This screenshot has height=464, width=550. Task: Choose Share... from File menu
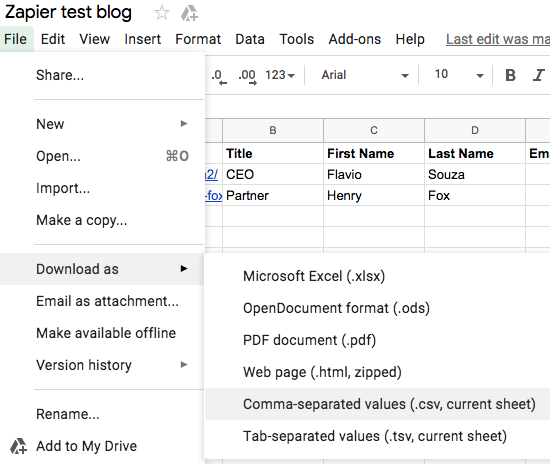pos(102,75)
